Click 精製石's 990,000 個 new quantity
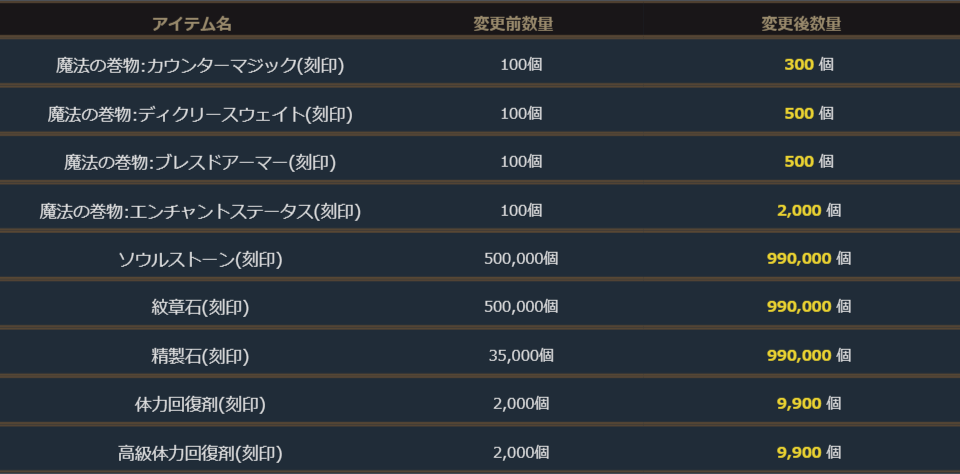This screenshot has width=960, height=474. [808, 355]
